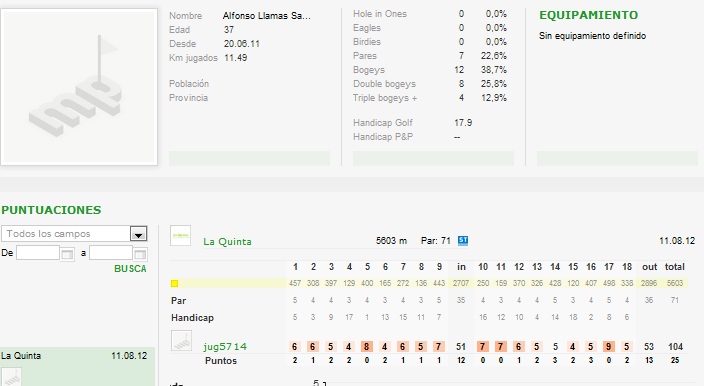The height and width of the screenshot is (386, 704).
Task: Click hole 5 score of 8
Action: [x=367, y=347]
